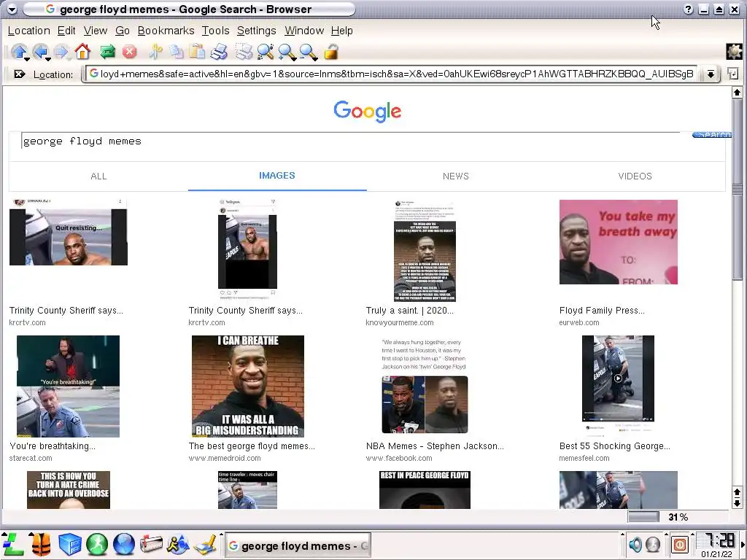Click the context help question mark button
This screenshot has height=560, width=747.
tap(688, 9)
